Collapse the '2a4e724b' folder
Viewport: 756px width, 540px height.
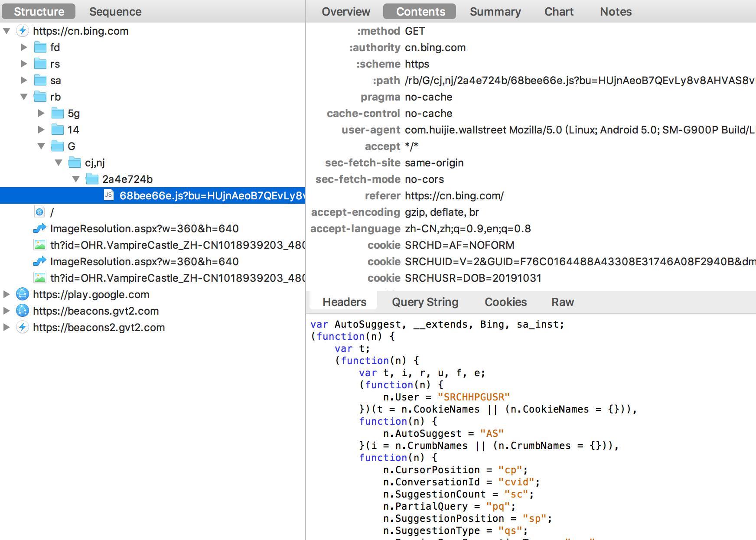pos(76,179)
